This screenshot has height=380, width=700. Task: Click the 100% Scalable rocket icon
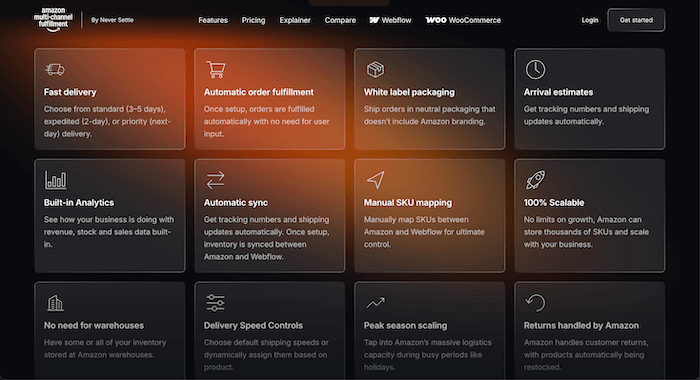[x=535, y=180]
